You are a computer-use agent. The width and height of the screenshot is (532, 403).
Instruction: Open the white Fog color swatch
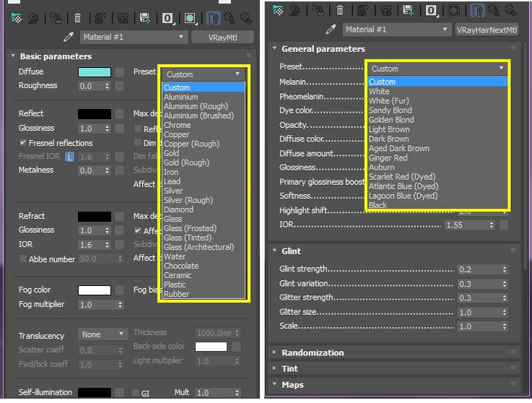[95, 290]
